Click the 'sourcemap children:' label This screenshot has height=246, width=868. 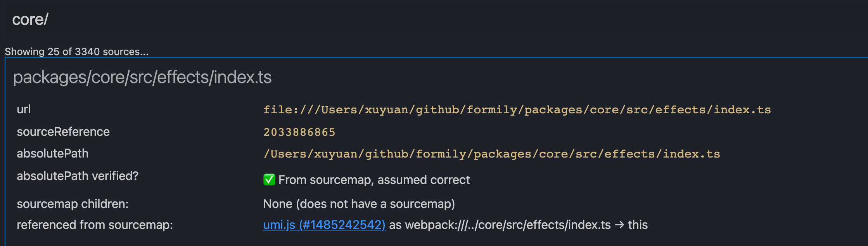(x=73, y=204)
